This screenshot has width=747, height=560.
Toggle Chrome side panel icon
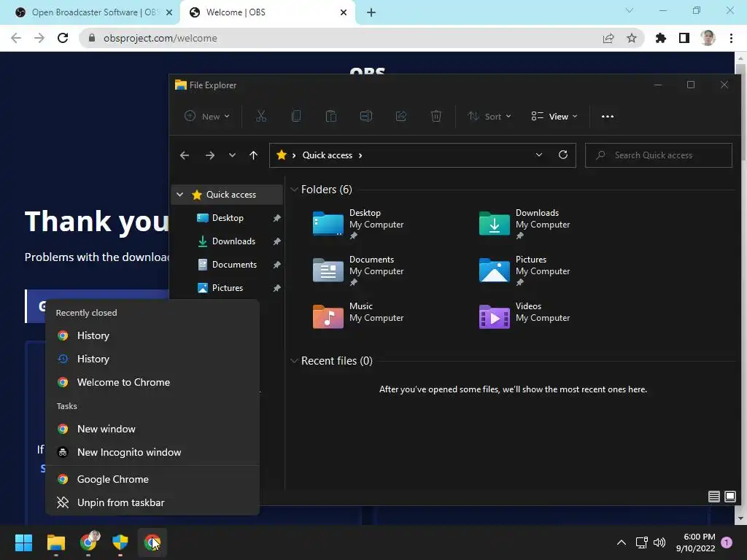pos(684,38)
